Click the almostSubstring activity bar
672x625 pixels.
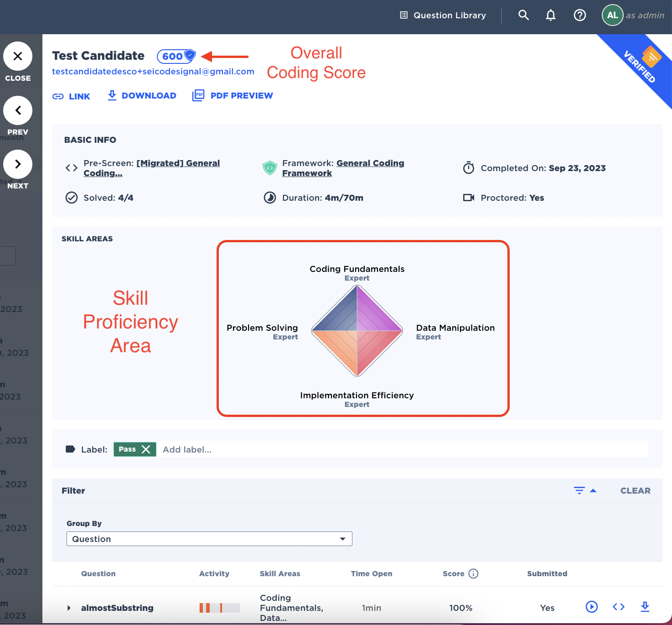pos(219,608)
